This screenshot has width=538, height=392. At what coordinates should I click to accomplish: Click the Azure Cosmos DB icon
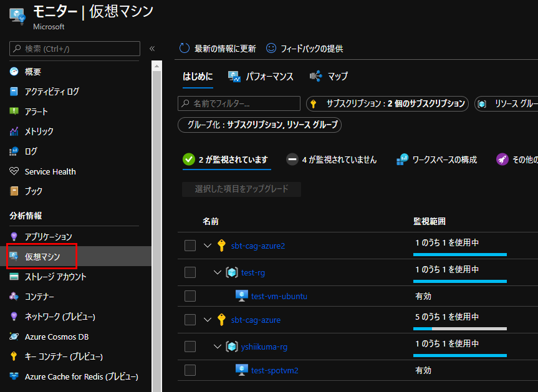(14, 337)
